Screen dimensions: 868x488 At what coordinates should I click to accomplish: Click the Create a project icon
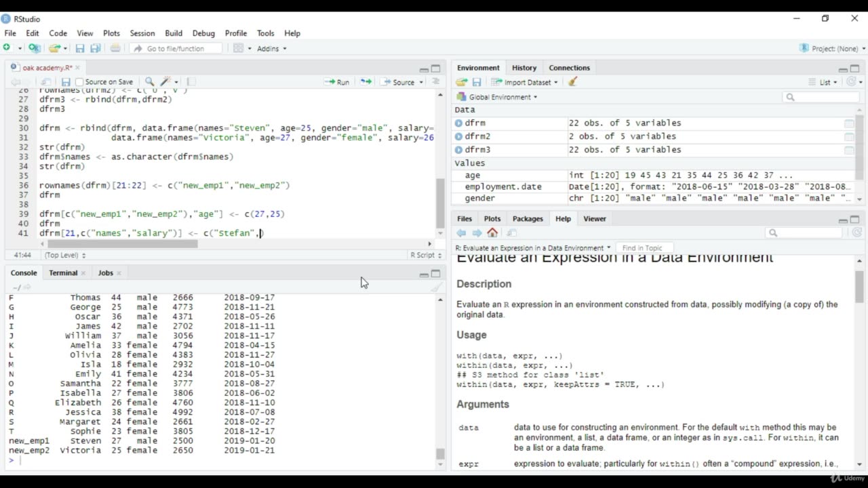[34, 48]
